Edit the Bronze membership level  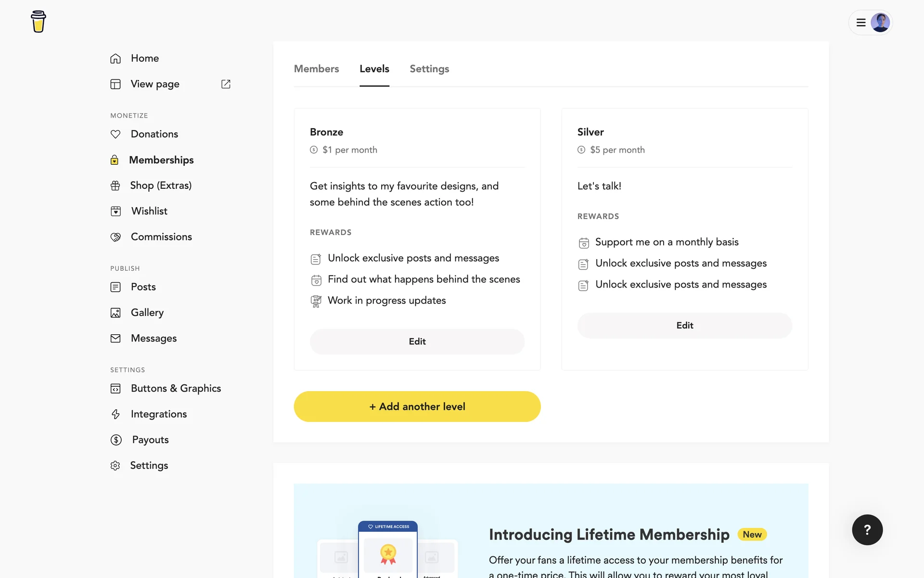[417, 342]
